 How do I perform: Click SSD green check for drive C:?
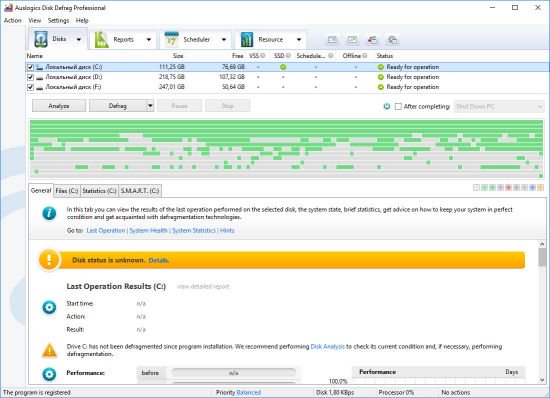point(283,67)
